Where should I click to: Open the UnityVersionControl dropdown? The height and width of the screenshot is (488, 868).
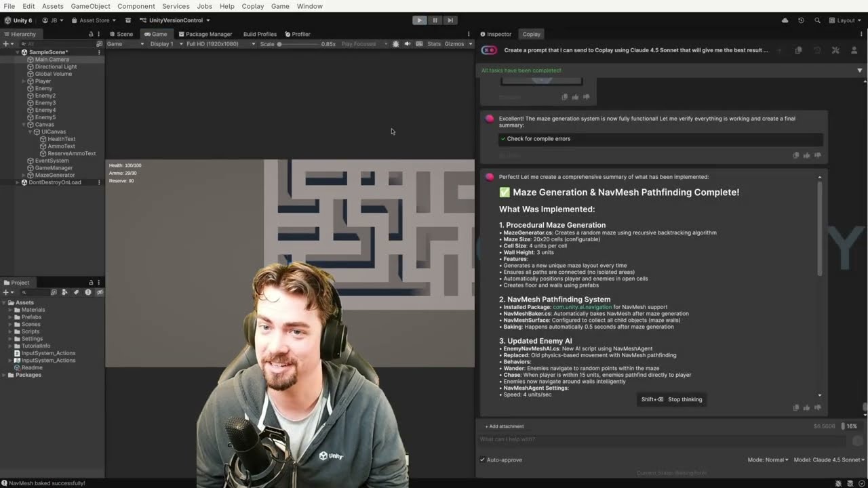click(175, 20)
